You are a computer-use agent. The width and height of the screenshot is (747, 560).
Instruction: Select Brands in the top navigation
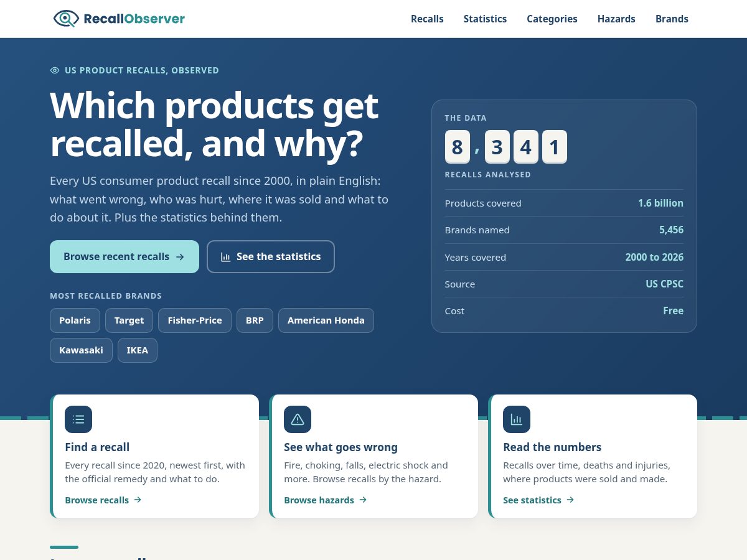click(672, 19)
